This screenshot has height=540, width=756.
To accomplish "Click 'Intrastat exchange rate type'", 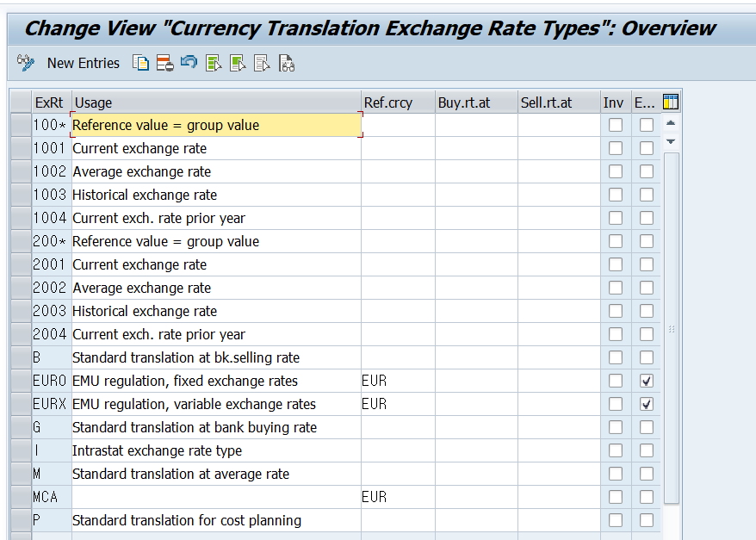I will point(157,450).
